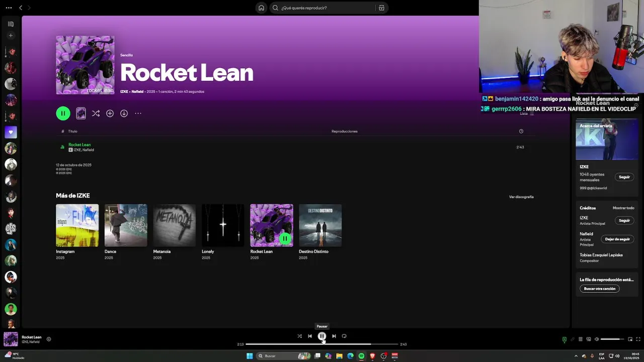This screenshot has width=644, height=362.
Task: Adjust the Spotify volume slider
Action: coord(612,339)
